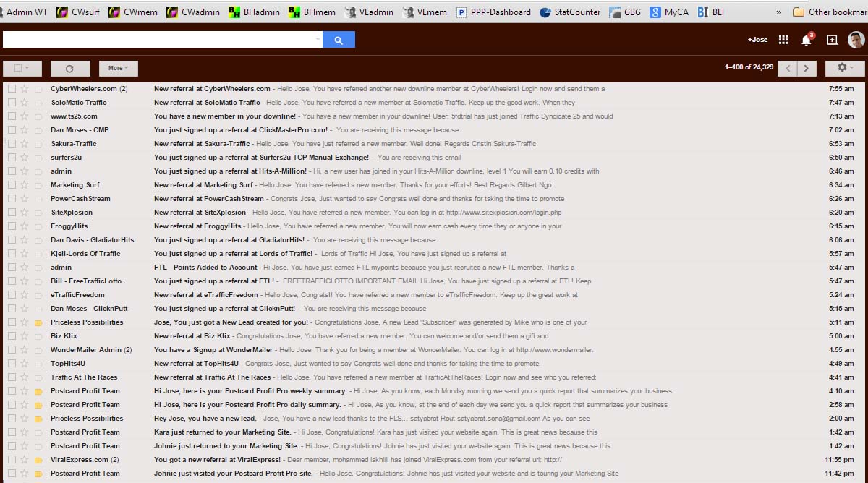Select checkbox for Kjell-Lords Of Traffic email

(12, 254)
